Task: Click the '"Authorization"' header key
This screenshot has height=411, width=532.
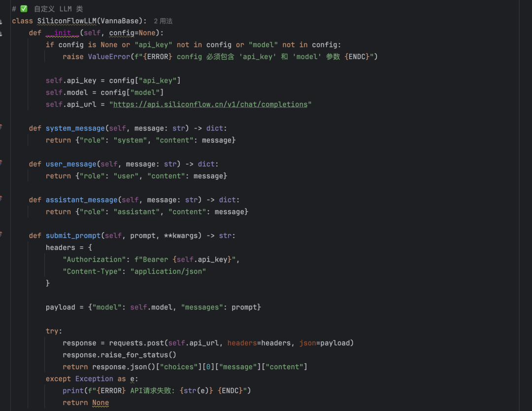Action: [x=94, y=260]
